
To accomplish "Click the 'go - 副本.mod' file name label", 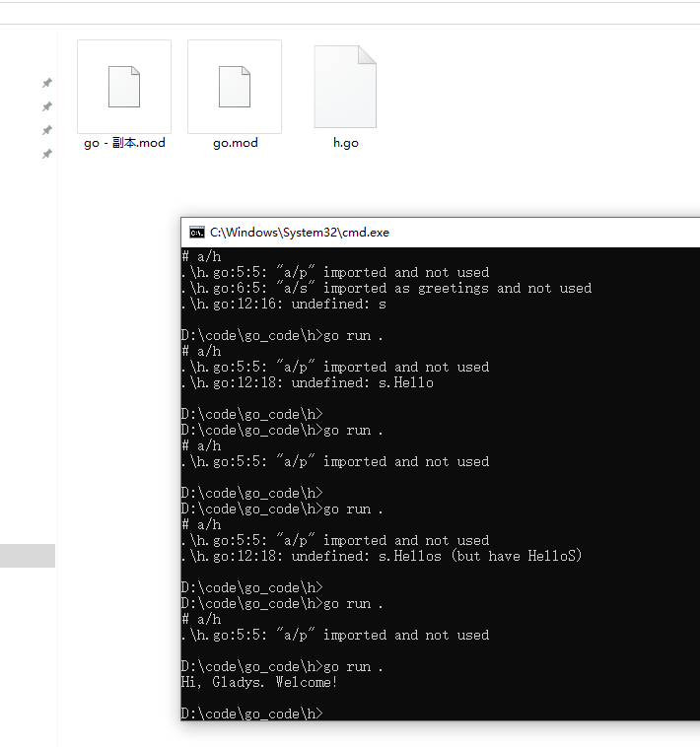I will (124, 143).
